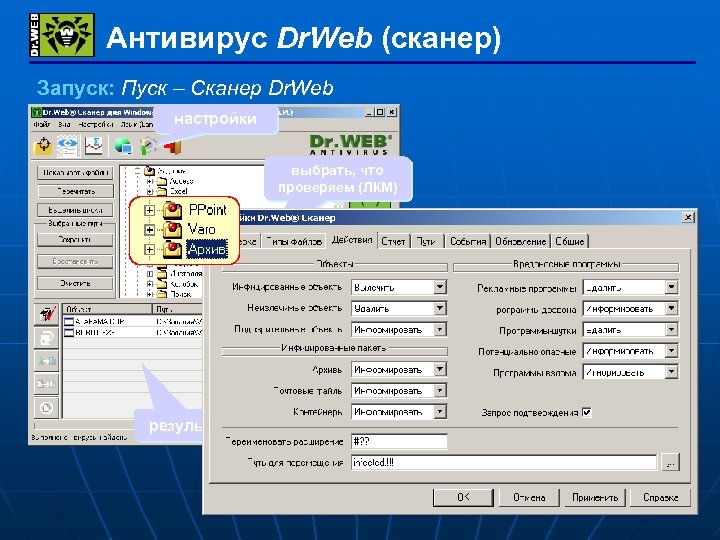Open the Архивы action dropdown

click(x=439, y=369)
